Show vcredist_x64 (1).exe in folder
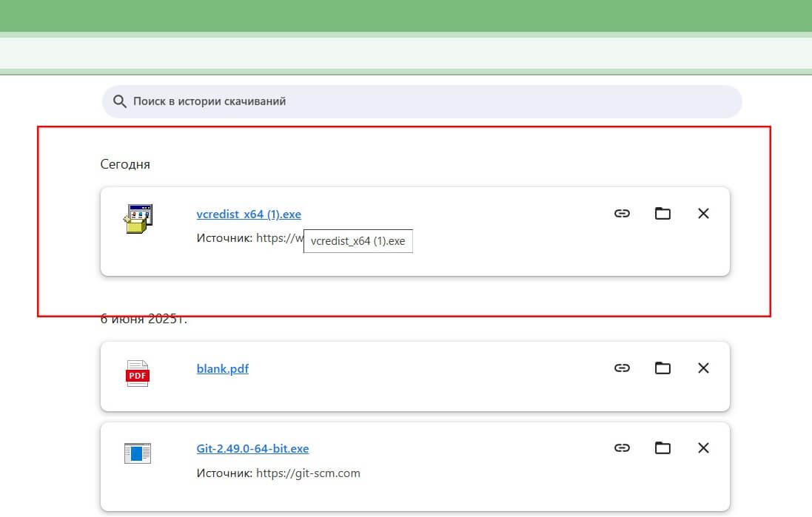Image resolution: width=812 pixels, height=517 pixels. [x=662, y=214]
